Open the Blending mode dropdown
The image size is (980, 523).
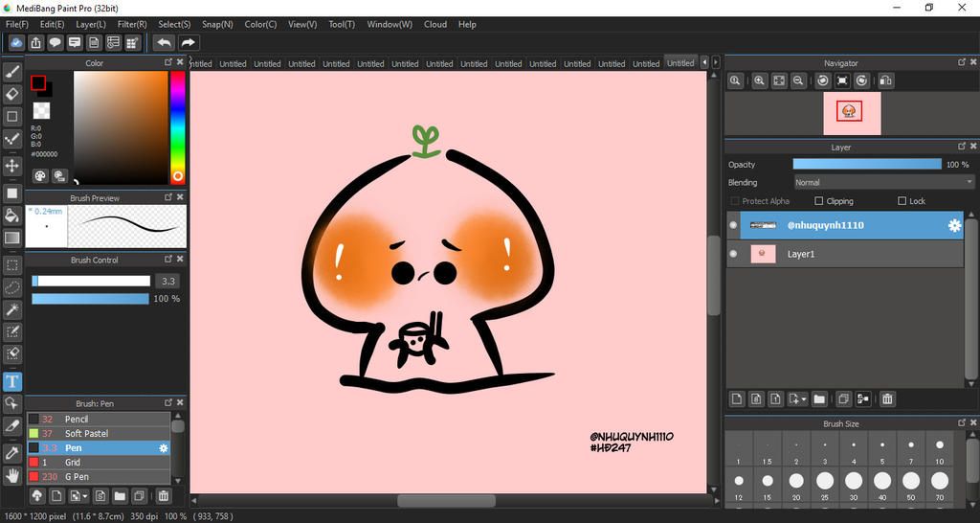point(883,183)
